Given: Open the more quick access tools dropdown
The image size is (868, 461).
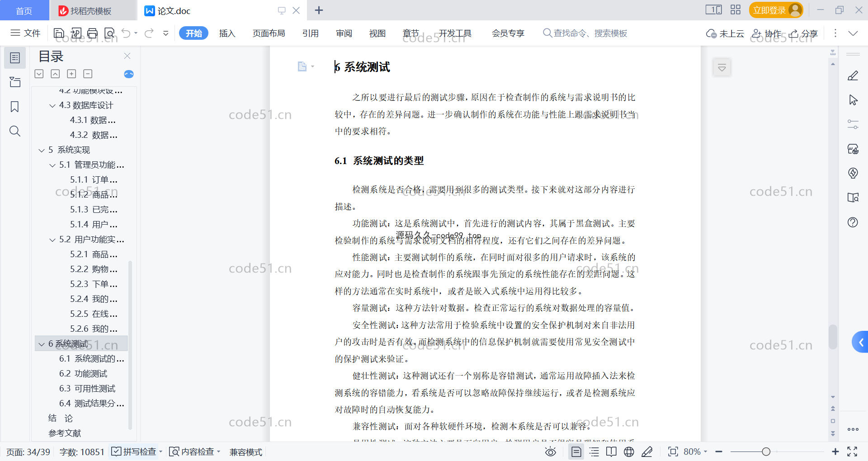Looking at the screenshot, I should click(166, 33).
